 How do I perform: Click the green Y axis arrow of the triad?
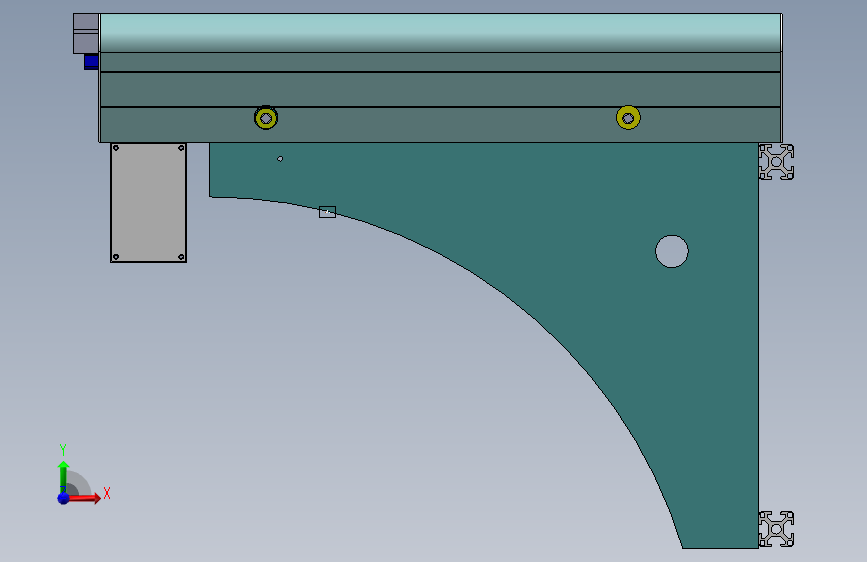(x=64, y=476)
